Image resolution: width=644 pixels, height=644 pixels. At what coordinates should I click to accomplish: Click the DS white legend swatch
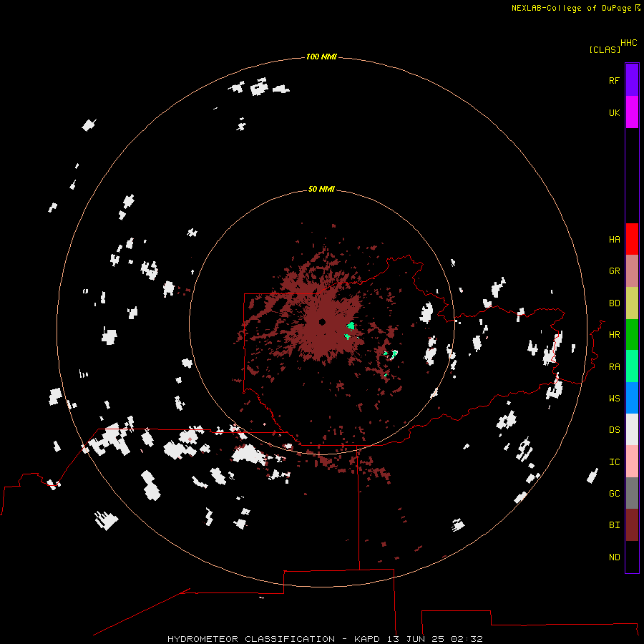pyautogui.click(x=632, y=429)
